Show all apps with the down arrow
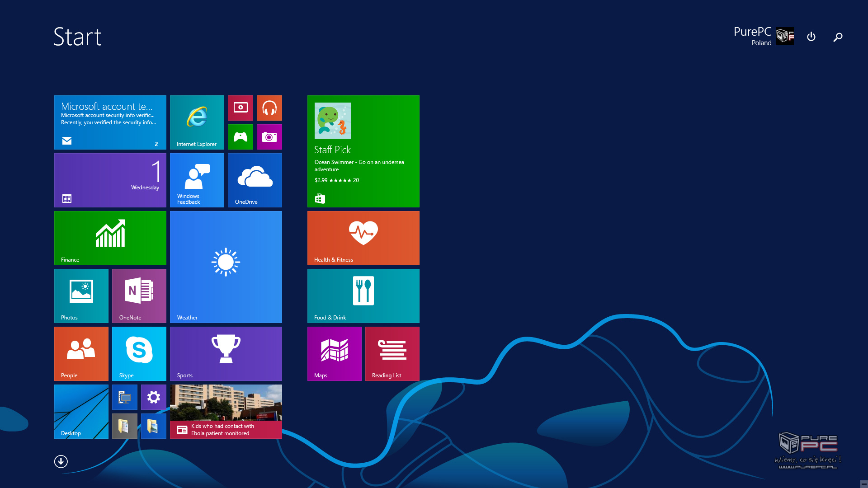868x488 pixels. coord(61,461)
